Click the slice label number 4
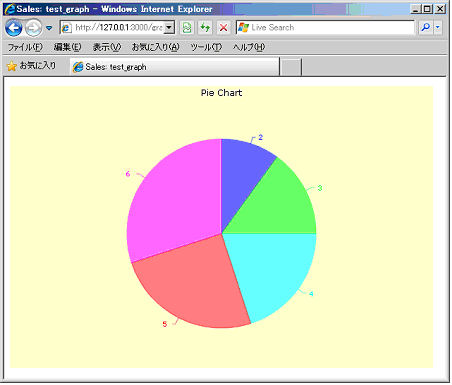Screen dimensions: 452x385 (311, 294)
